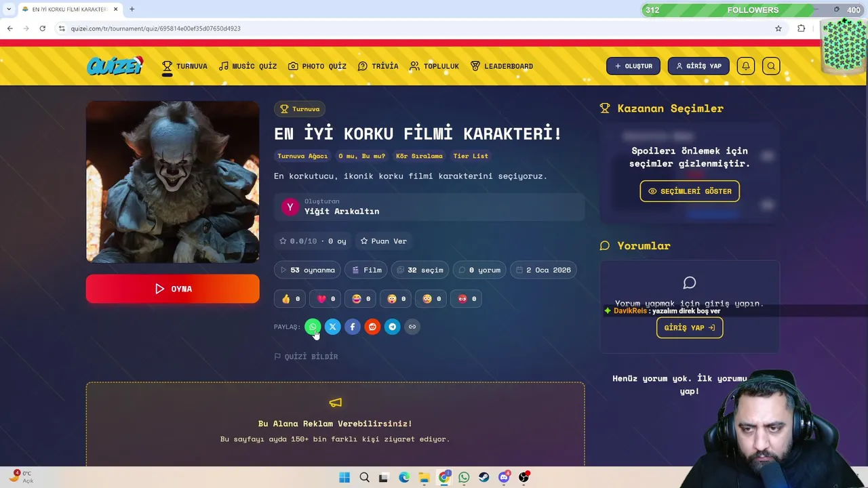React with thumbs up emoji
Screen dimensions: 868x488
click(x=291, y=299)
